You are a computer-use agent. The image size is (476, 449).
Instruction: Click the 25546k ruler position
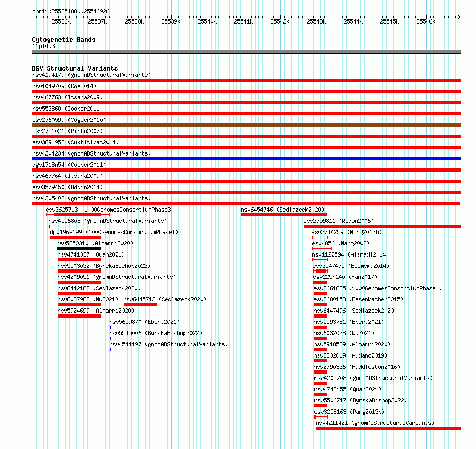pos(426,21)
